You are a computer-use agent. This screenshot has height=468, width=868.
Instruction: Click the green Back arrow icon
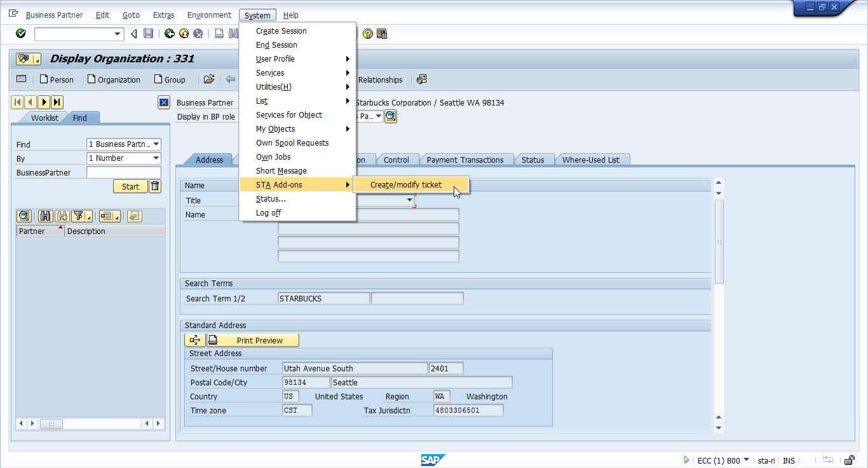[170, 34]
